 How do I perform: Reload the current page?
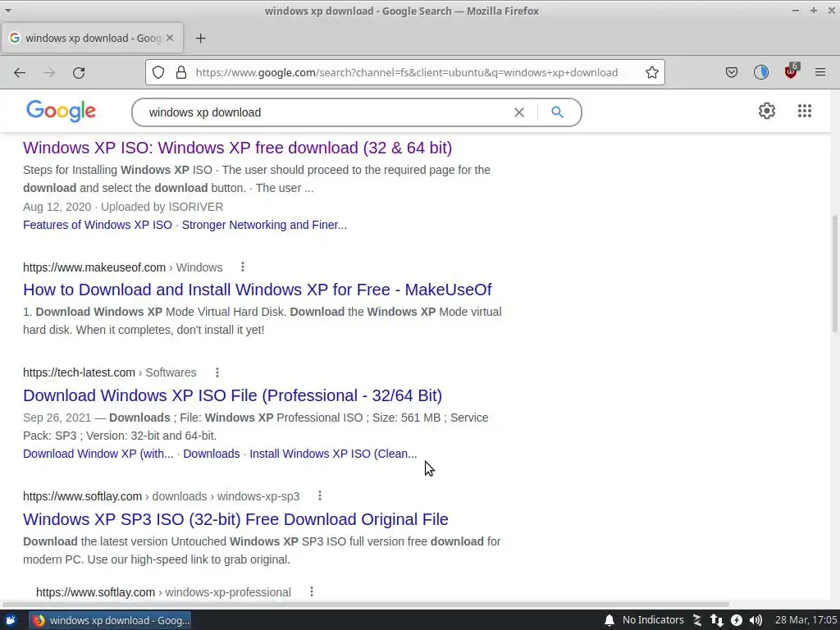[79, 72]
